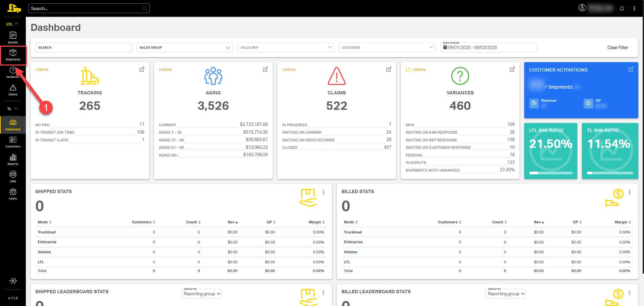Open the Users sidebar page
644x306 pixels.
click(13, 194)
